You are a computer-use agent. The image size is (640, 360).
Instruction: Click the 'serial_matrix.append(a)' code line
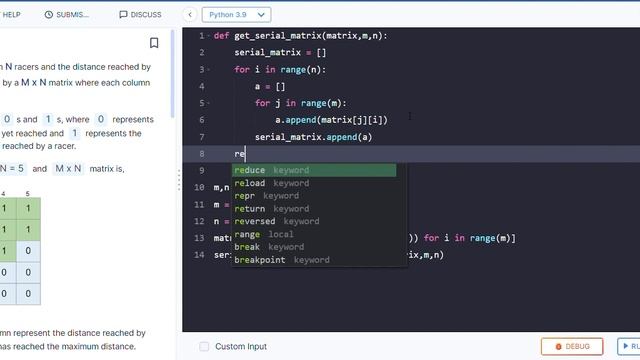tap(313, 137)
